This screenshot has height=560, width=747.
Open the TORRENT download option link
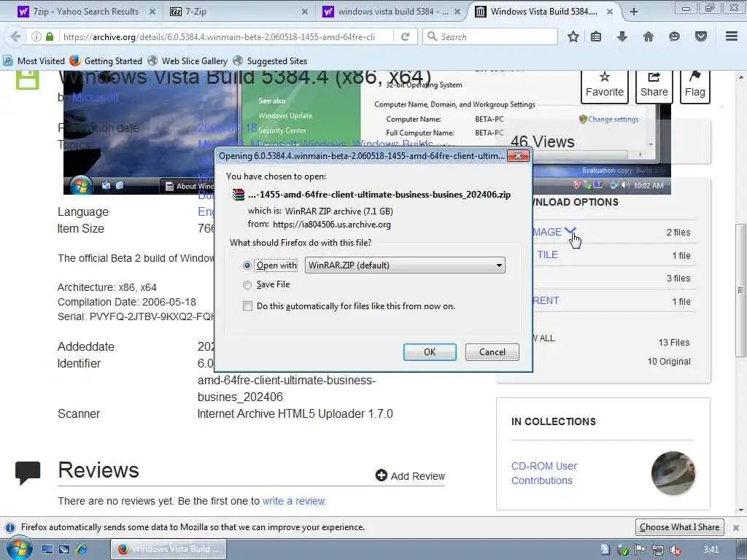546,300
